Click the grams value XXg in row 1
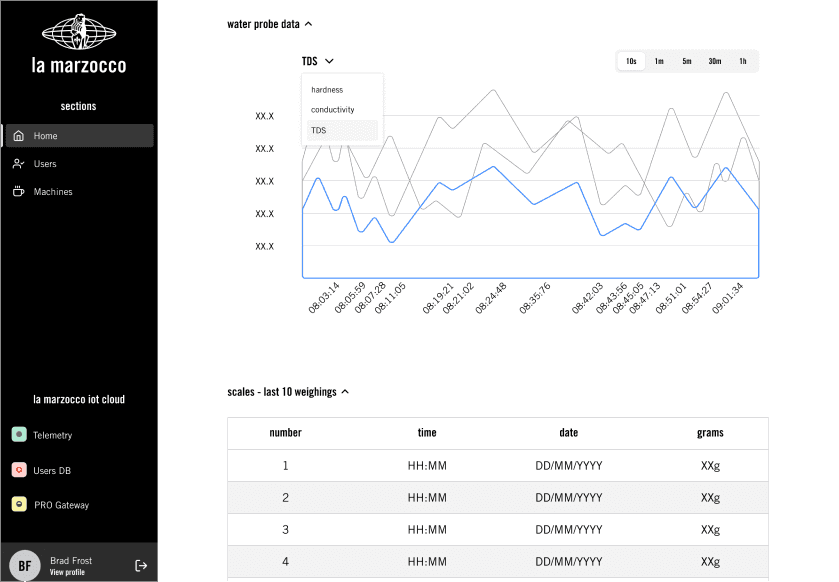 pyautogui.click(x=711, y=465)
